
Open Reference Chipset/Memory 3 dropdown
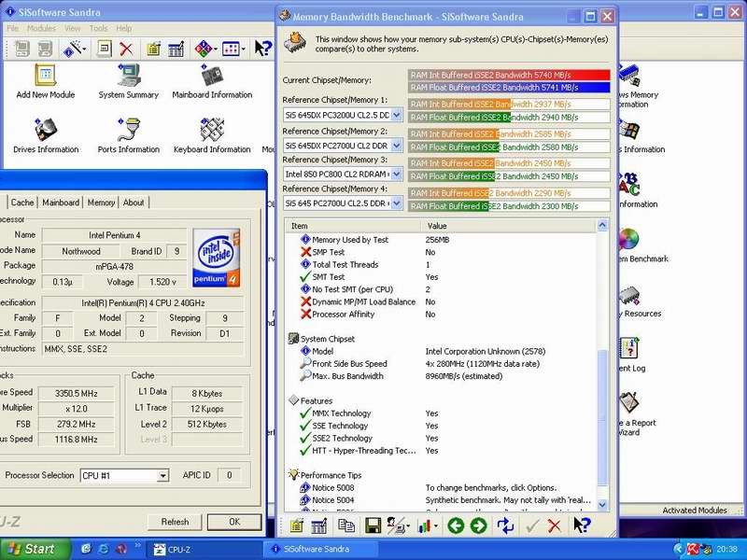point(396,175)
